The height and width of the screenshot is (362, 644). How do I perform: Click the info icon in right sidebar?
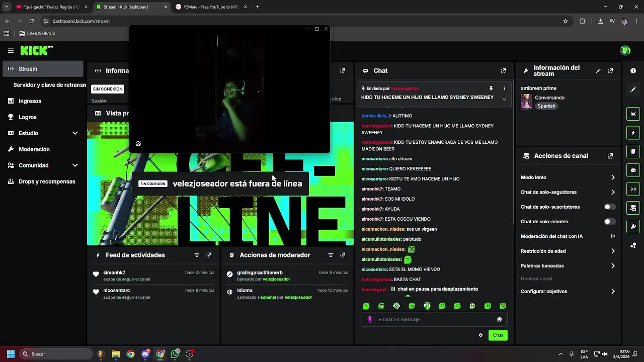pyautogui.click(x=633, y=71)
